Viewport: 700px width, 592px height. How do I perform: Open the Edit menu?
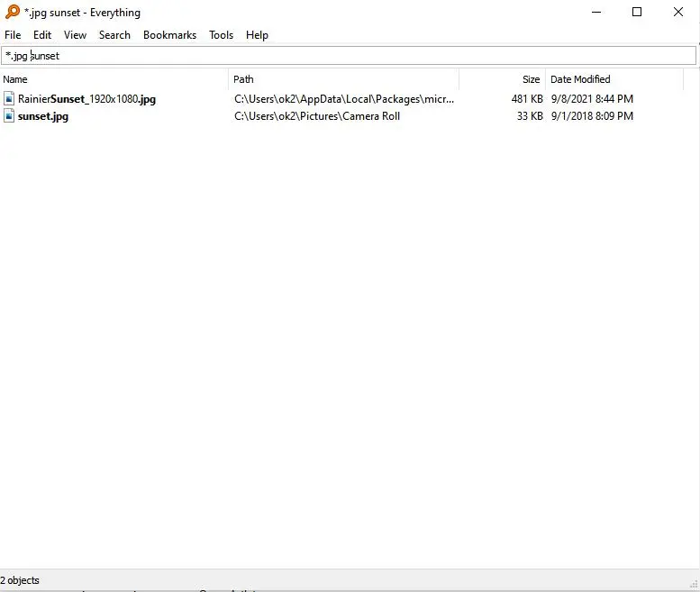tap(42, 35)
